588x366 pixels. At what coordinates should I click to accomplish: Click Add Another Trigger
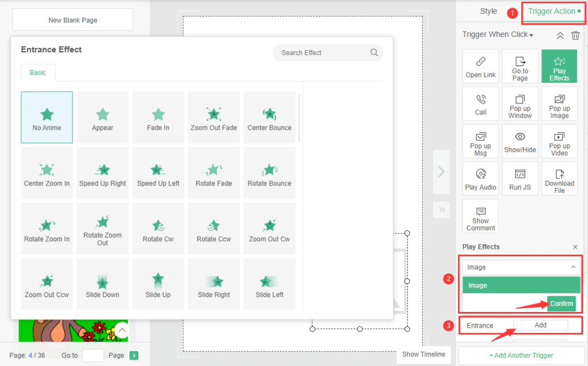[521, 355]
